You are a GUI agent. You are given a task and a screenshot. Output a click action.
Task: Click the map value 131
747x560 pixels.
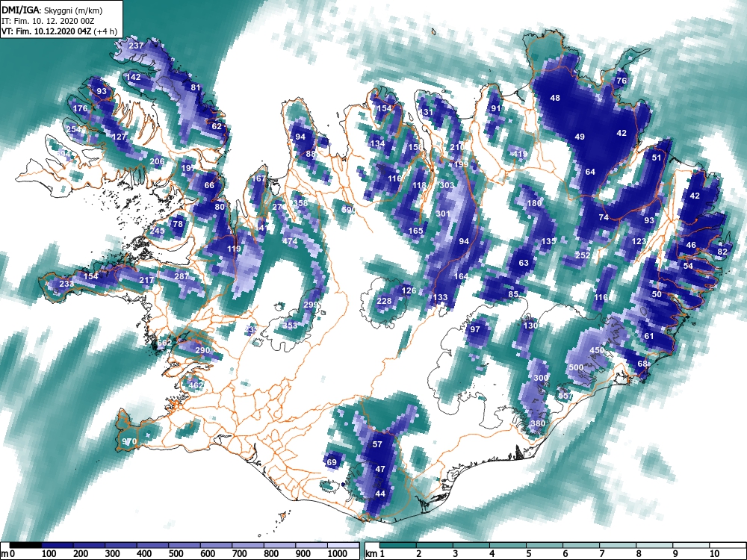[x=426, y=113]
